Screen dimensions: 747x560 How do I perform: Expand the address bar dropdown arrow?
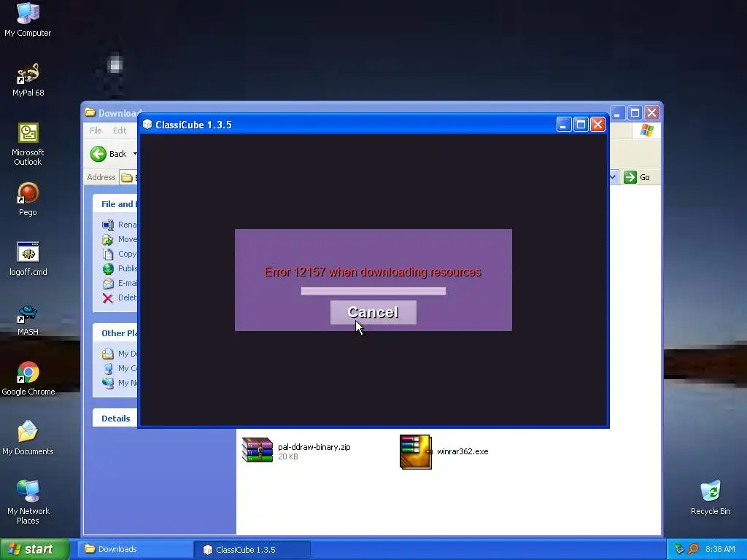(613, 177)
